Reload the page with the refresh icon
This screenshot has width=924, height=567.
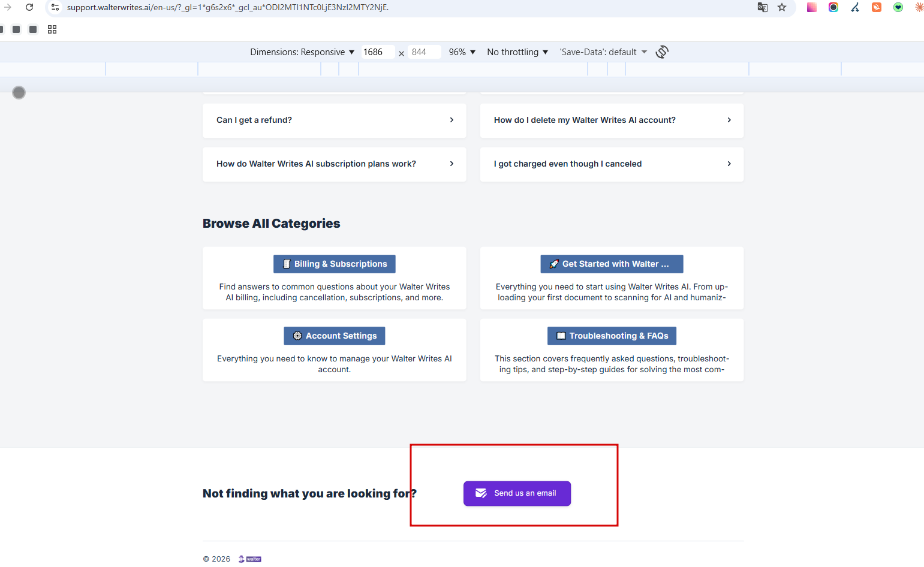[x=29, y=7]
